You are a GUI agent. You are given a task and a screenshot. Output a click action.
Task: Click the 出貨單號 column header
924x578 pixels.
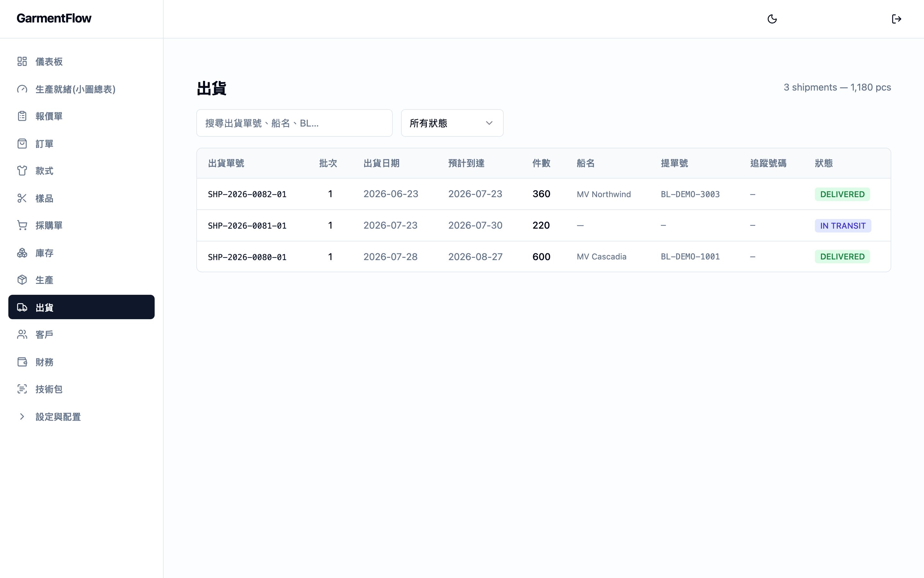point(226,163)
